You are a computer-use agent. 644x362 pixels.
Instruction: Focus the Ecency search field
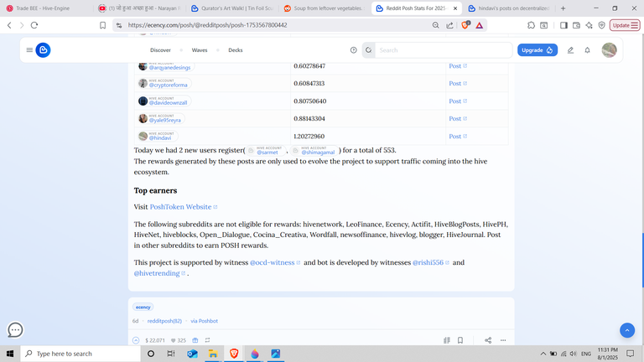(x=444, y=50)
